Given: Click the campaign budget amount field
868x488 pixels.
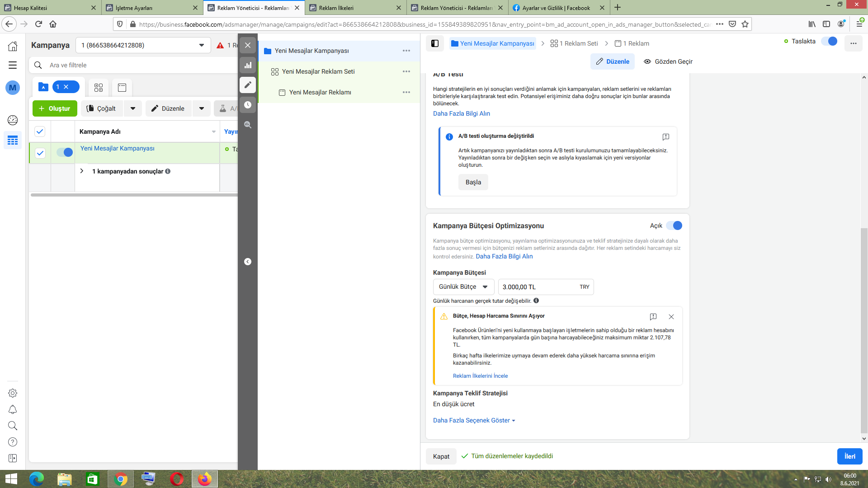Looking at the screenshot, I should pos(538,287).
